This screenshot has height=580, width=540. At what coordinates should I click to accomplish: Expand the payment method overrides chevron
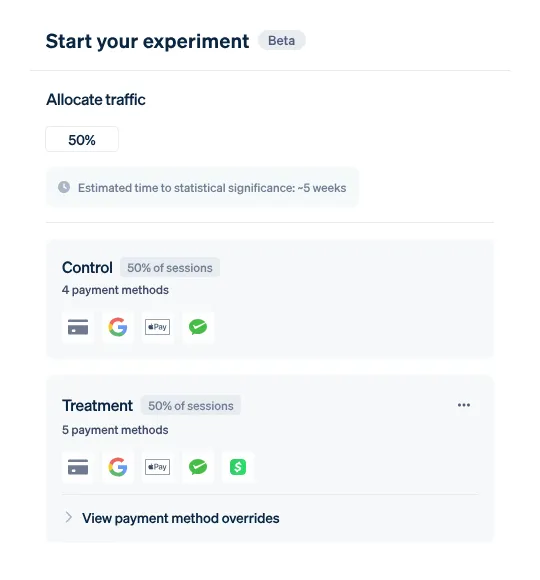tap(68, 517)
